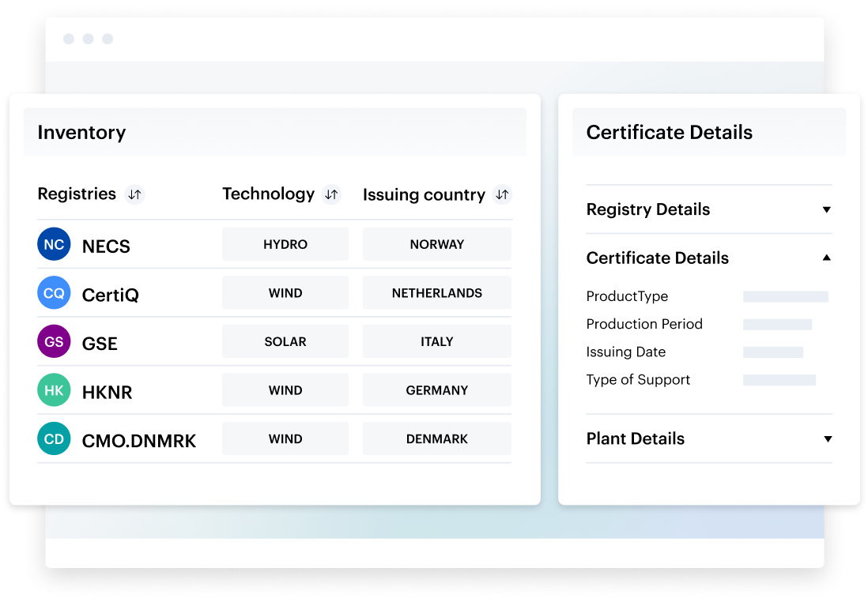Click the NC avatar for NECS
This screenshot has width=868, height=602.
click(x=54, y=244)
